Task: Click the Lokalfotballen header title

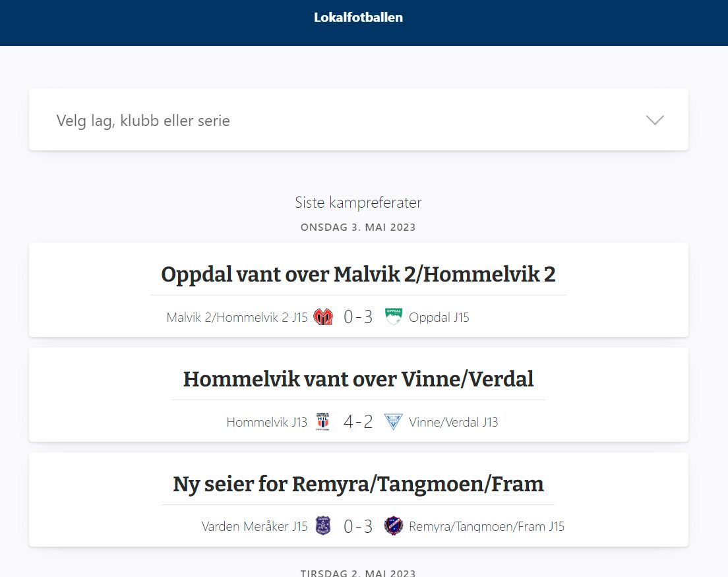Action: point(358,17)
